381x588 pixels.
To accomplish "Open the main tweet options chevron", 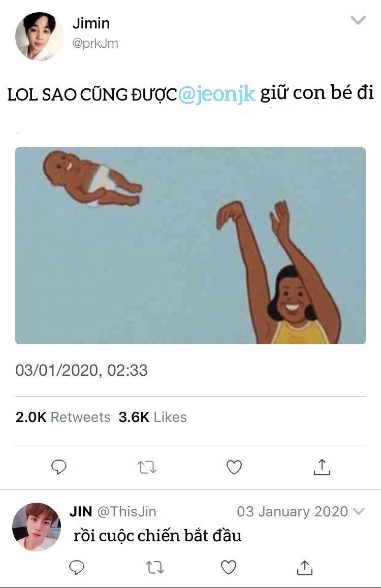I will (x=358, y=20).
